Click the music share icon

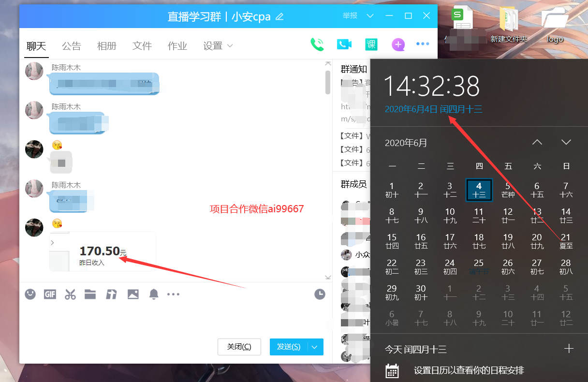coord(112,294)
